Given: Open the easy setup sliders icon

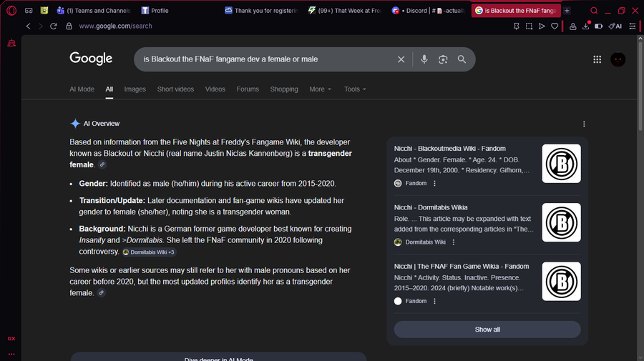Looking at the screenshot, I should click(x=633, y=26).
